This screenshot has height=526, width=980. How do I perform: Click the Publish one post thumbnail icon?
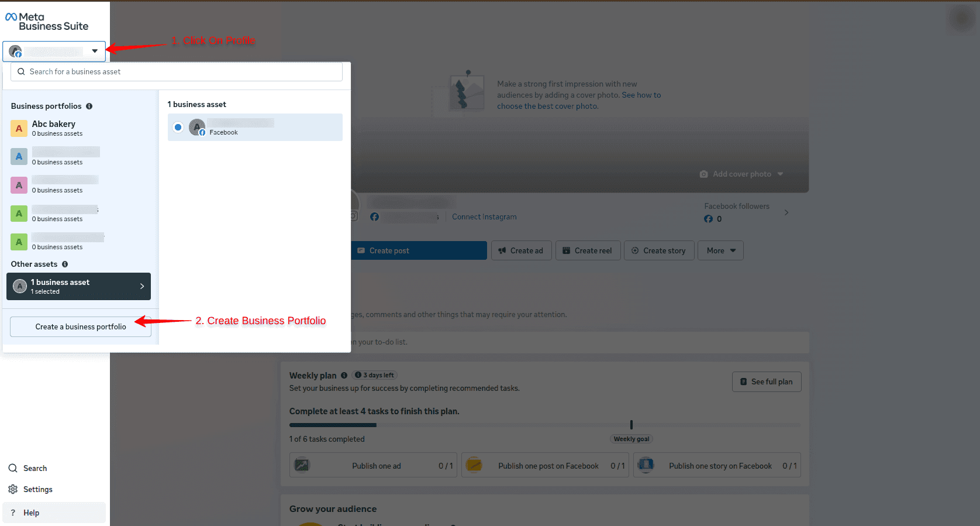474,465
